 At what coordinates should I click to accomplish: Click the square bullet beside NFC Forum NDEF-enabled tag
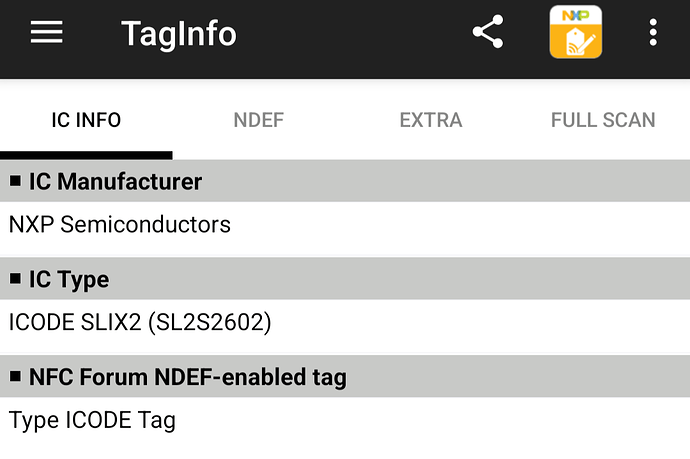pos(15,376)
